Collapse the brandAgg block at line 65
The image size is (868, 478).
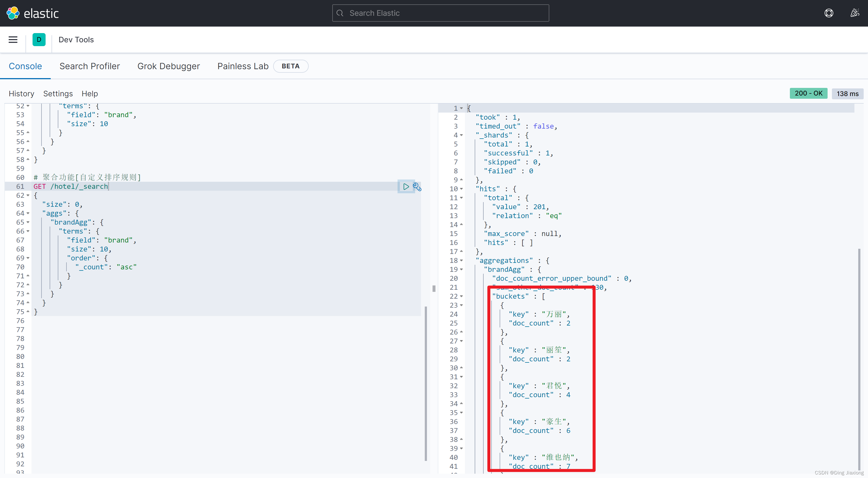pyautogui.click(x=28, y=222)
